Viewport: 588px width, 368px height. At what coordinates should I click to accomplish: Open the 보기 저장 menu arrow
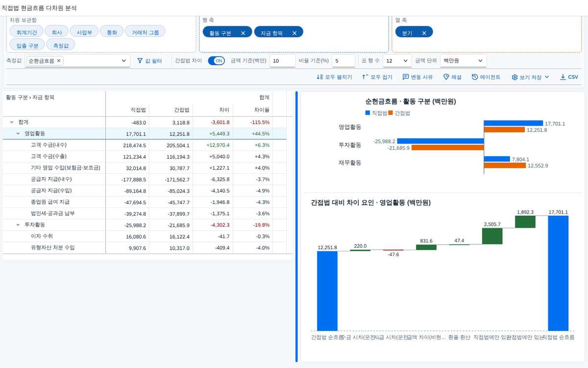tap(547, 77)
